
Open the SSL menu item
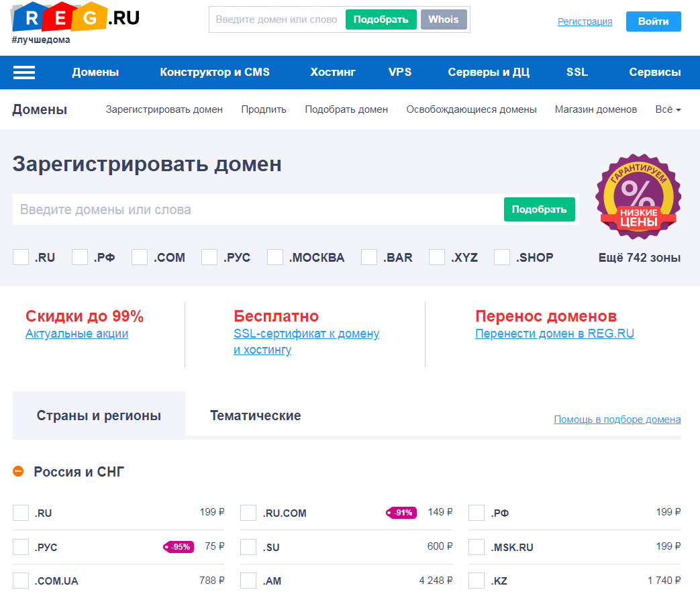point(577,72)
